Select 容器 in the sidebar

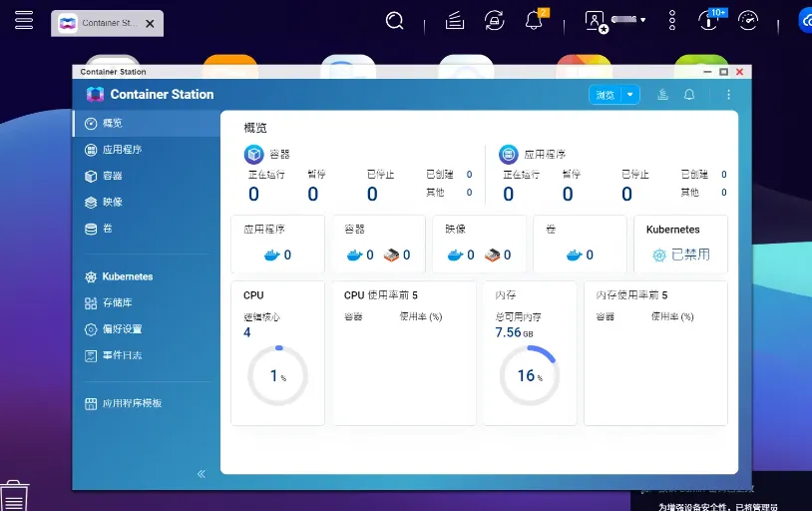(x=147, y=176)
